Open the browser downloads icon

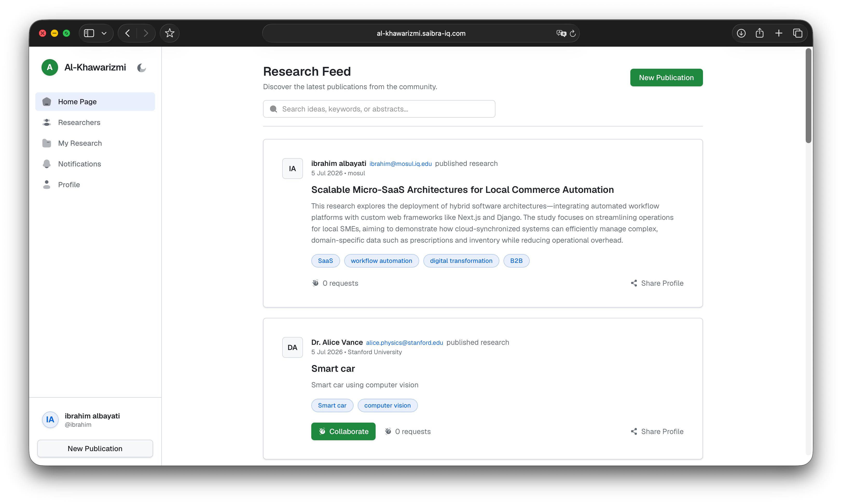tap(741, 33)
